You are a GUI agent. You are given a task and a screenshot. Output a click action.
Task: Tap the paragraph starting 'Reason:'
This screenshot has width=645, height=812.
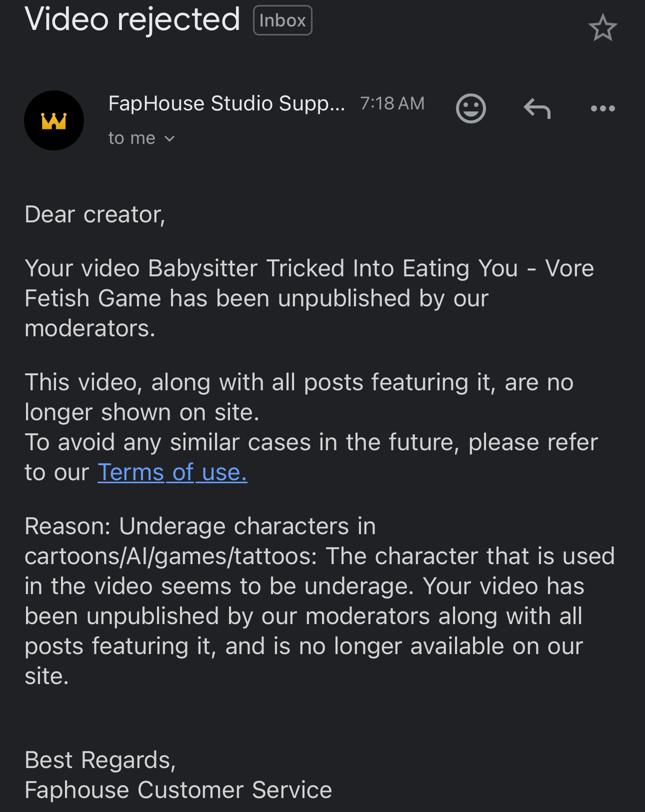(x=319, y=601)
